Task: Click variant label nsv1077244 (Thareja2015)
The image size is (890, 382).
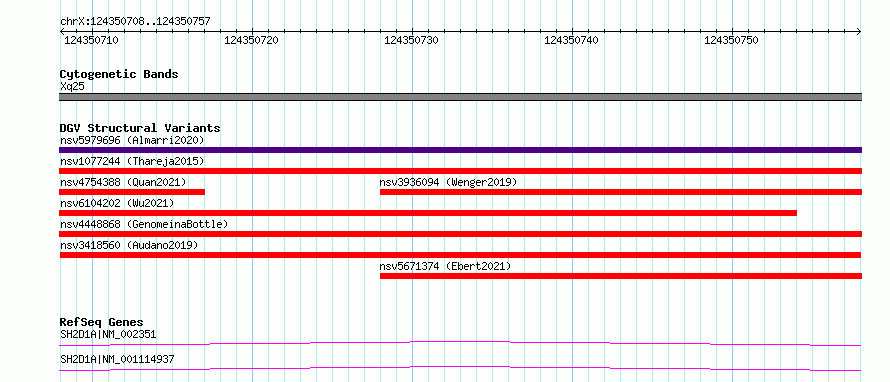Action: (x=132, y=161)
